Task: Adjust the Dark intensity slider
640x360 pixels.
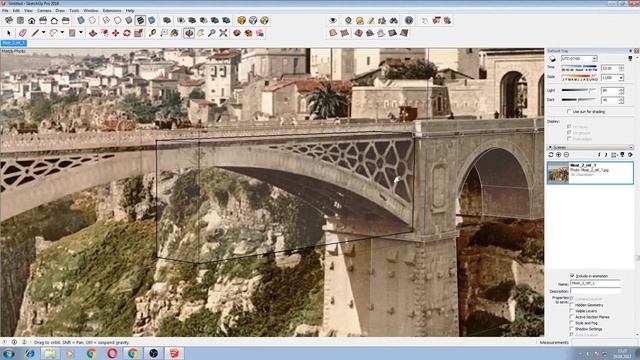Action: [578, 100]
